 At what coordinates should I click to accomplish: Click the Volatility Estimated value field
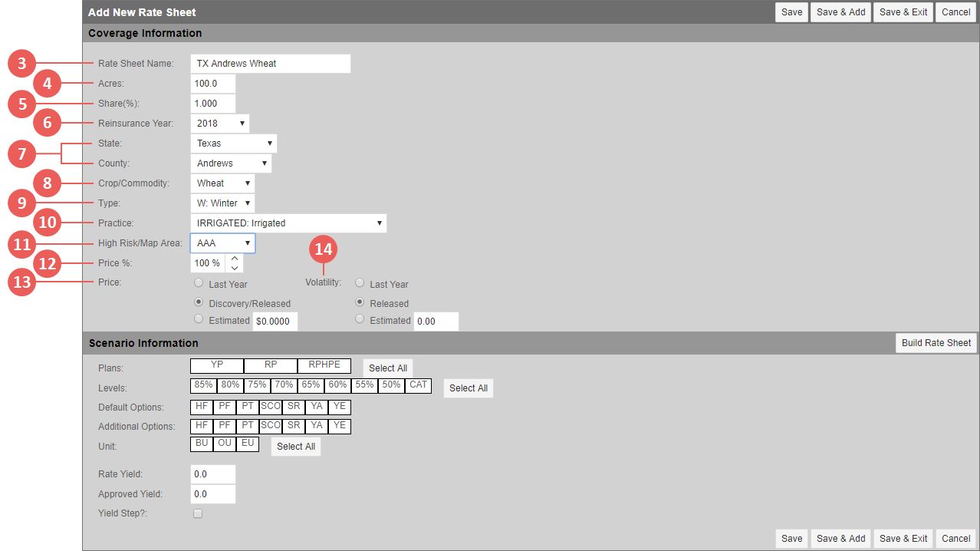coord(436,322)
